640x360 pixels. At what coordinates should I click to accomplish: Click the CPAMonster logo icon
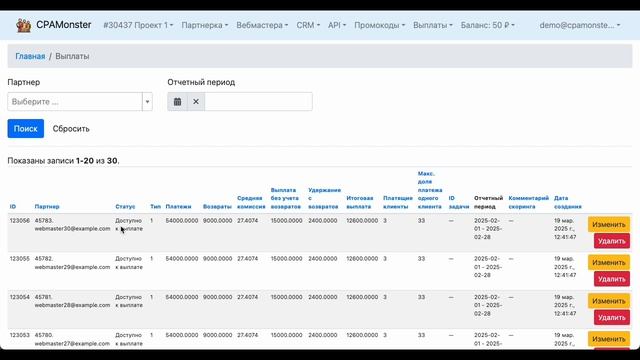[23, 25]
